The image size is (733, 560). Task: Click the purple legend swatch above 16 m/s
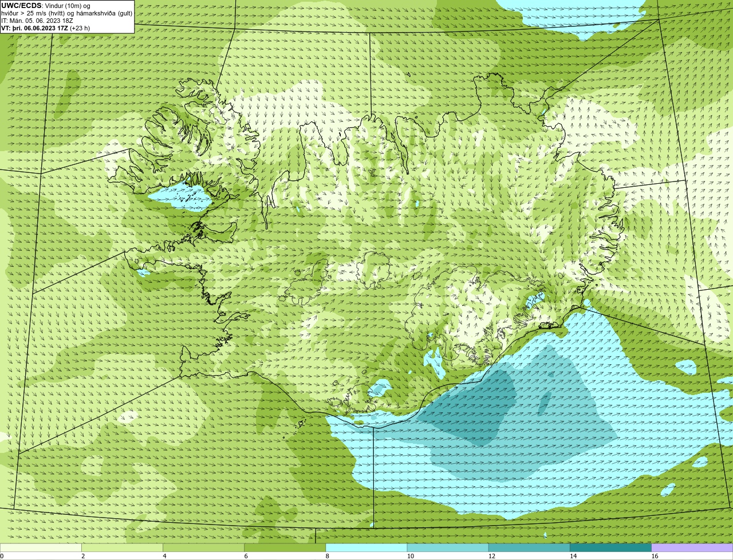[x=692, y=547]
